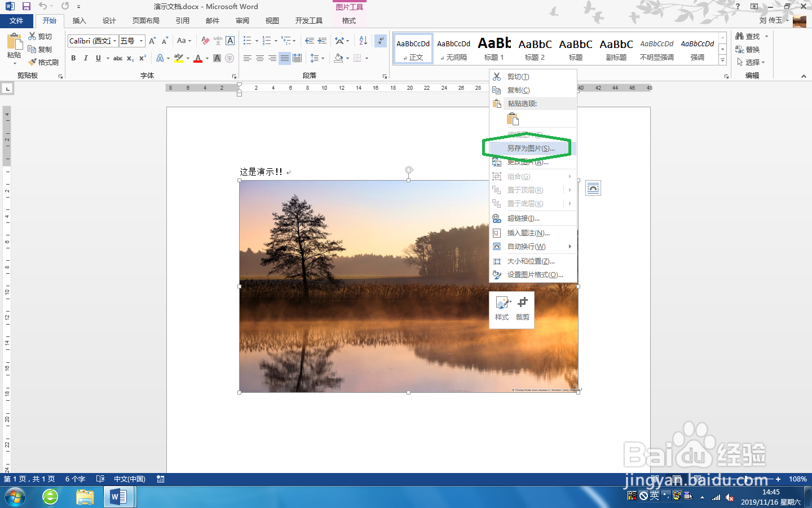
Task: Switch to the Insert tab
Action: [80, 21]
